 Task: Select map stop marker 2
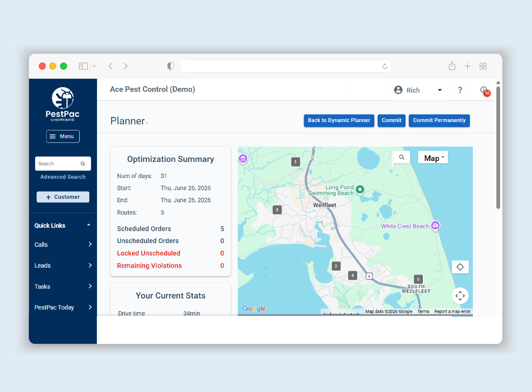tap(336, 266)
